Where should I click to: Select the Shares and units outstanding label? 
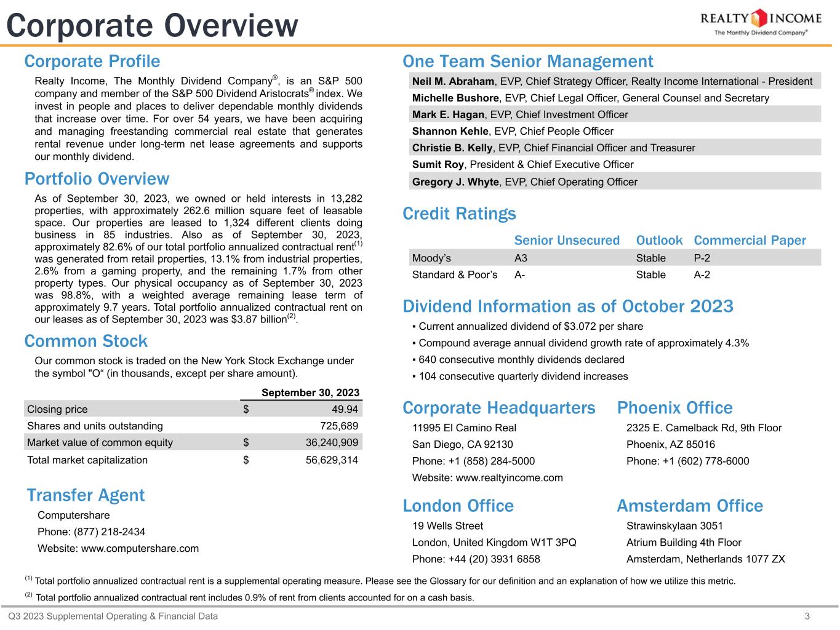(x=95, y=426)
